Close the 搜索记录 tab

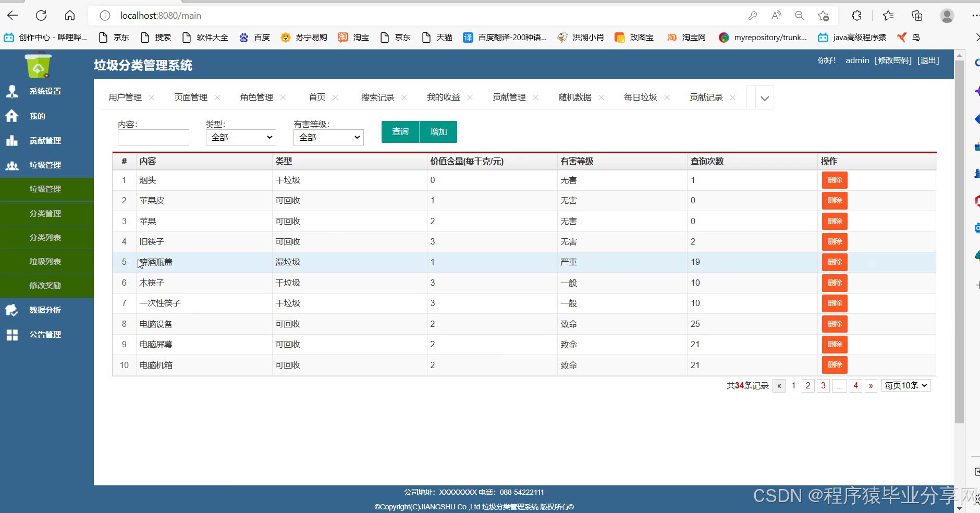point(405,97)
